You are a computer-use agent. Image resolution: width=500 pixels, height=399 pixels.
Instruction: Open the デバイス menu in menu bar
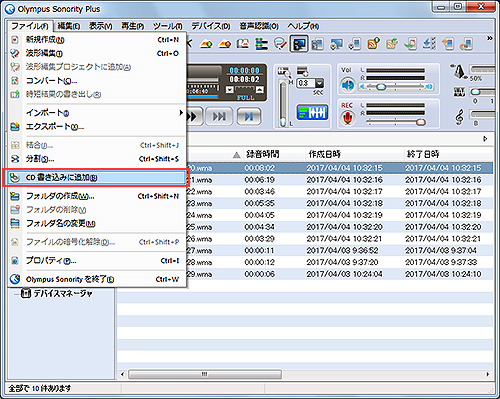tap(211, 26)
